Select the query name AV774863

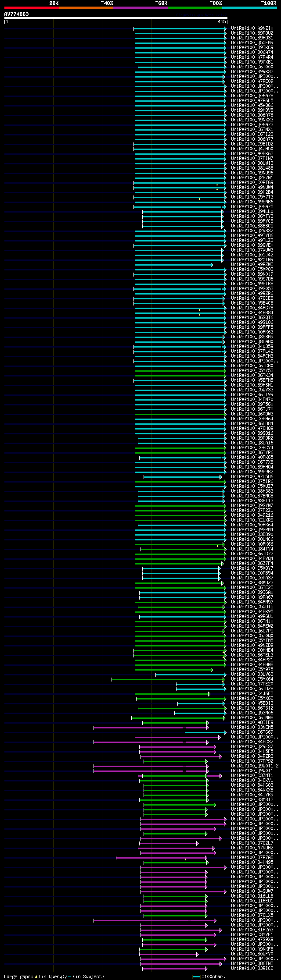(x=17, y=14)
